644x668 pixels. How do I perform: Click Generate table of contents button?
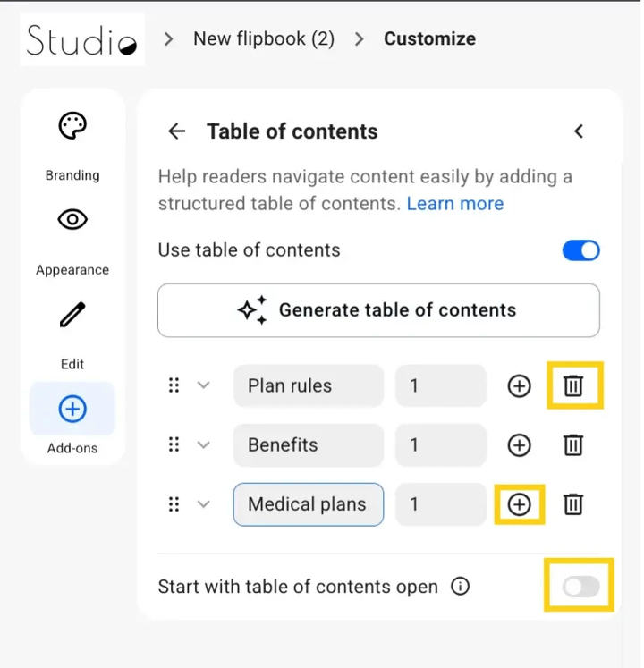378,310
